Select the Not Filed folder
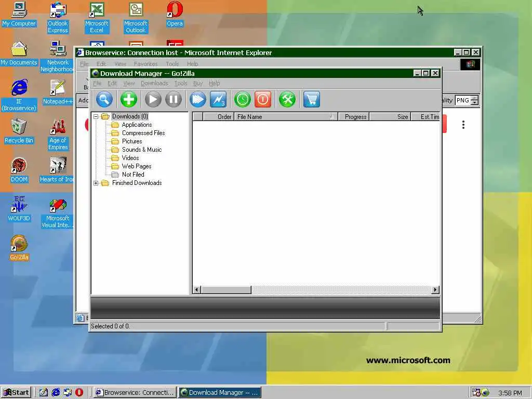The width and height of the screenshot is (532, 399). coord(133,175)
